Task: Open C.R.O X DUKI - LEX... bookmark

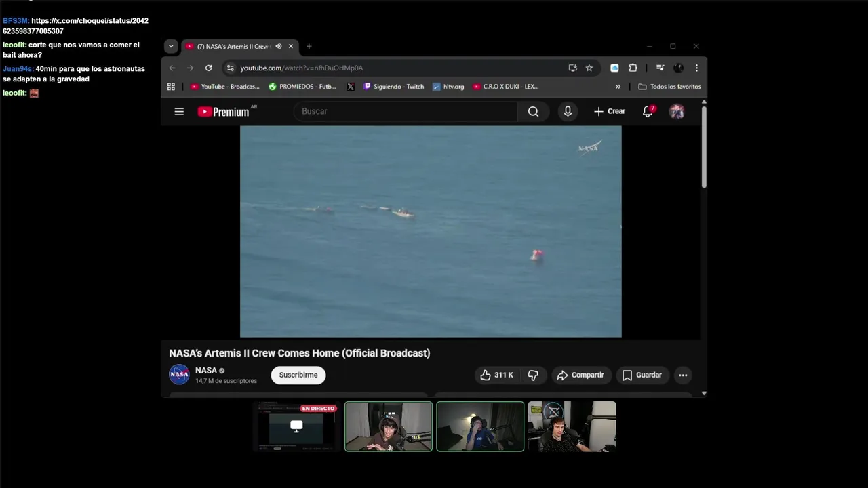Action: tap(506, 87)
